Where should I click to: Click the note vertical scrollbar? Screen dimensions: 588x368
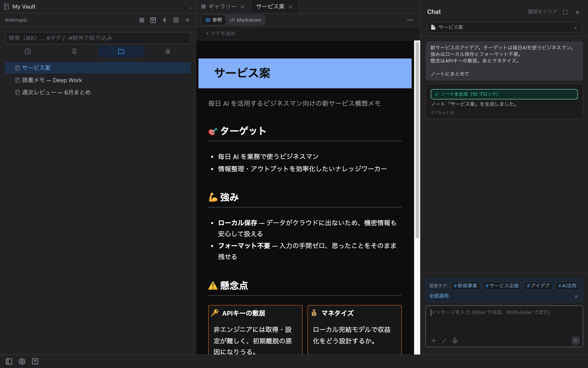tap(417, 140)
